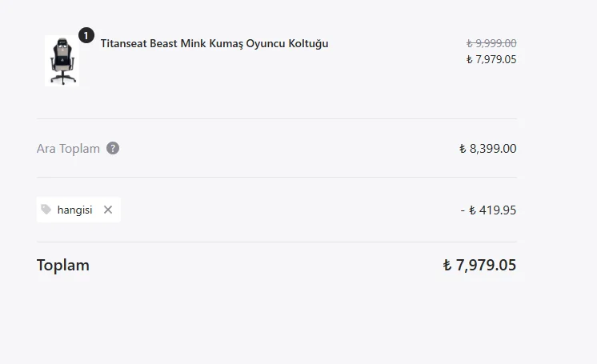Click the divider line below Ara Toplam row
Screen dimensions: 597x364
[276, 177]
